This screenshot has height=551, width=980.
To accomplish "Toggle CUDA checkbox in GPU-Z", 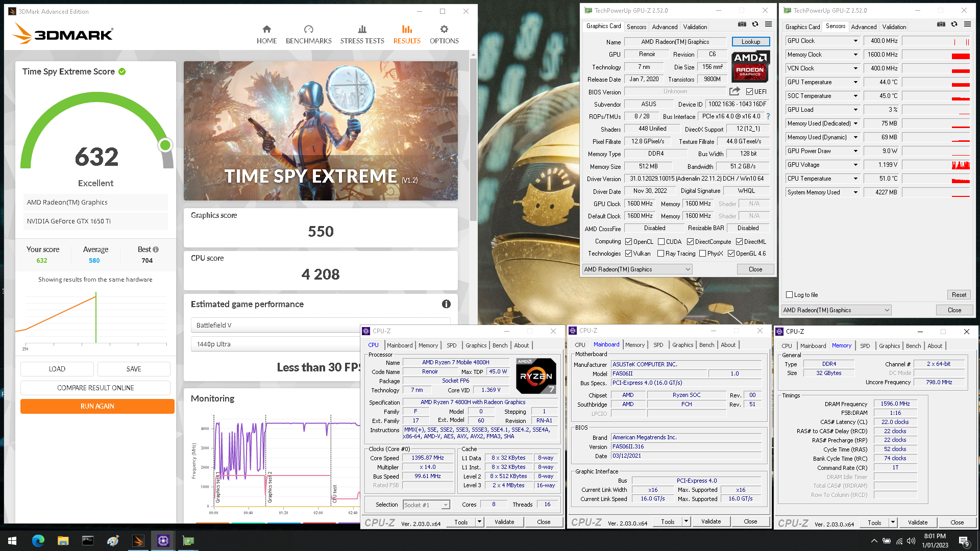I will click(661, 242).
